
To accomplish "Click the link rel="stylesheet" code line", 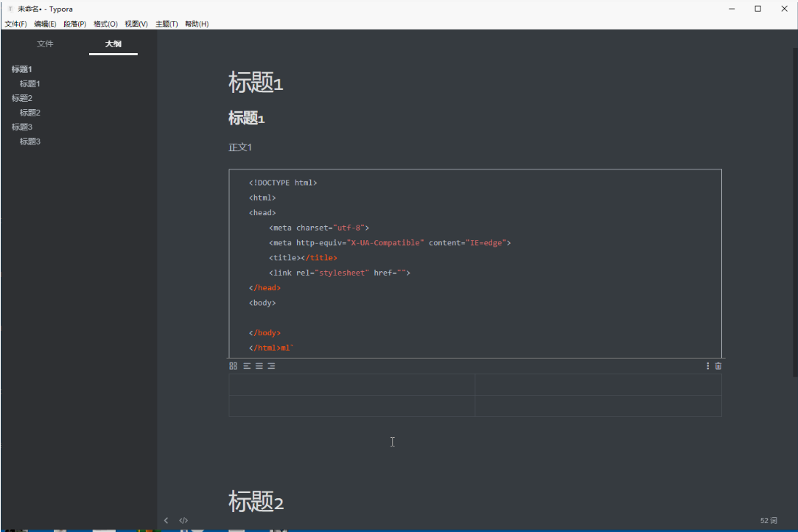I will tap(340, 273).
